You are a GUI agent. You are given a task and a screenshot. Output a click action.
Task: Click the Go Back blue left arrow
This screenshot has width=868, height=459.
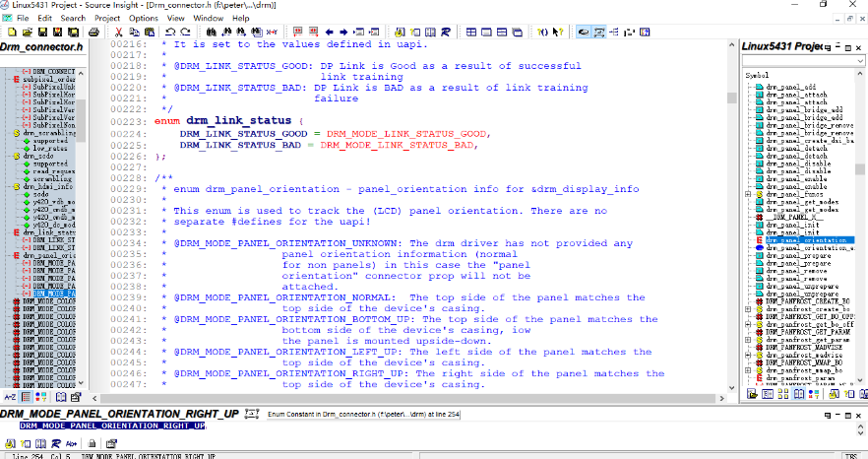pyautogui.click(x=329, y=32)
